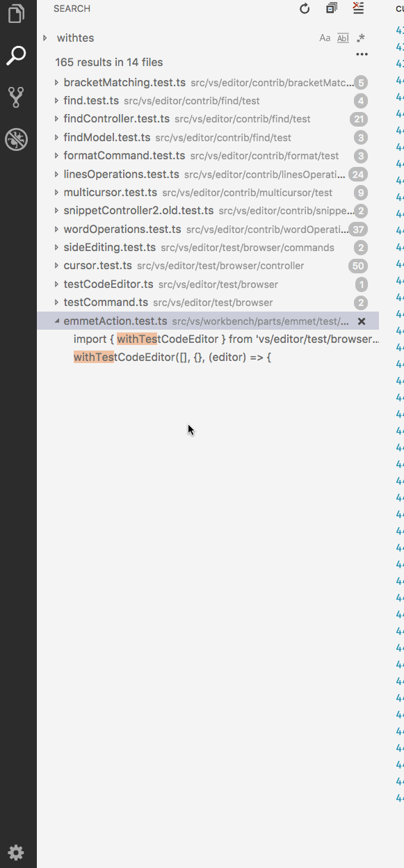Expand multicursor.test.ts results
404x868 pixels.
pos(57,193)
